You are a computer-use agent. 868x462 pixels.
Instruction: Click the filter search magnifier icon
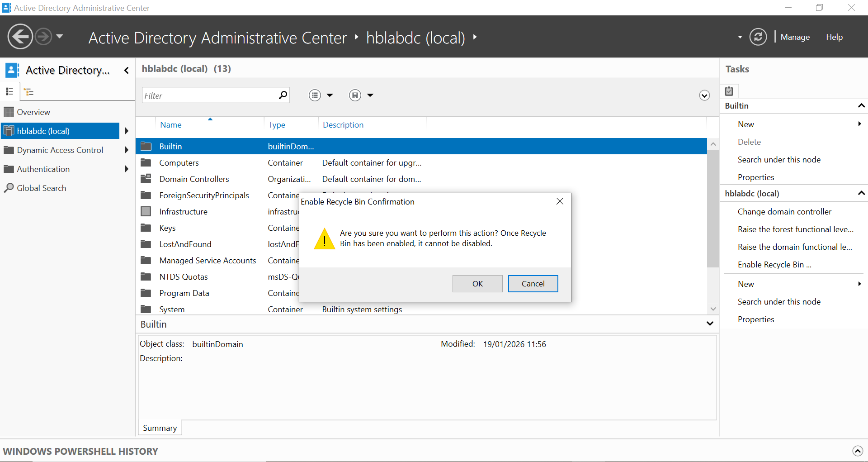283,95
